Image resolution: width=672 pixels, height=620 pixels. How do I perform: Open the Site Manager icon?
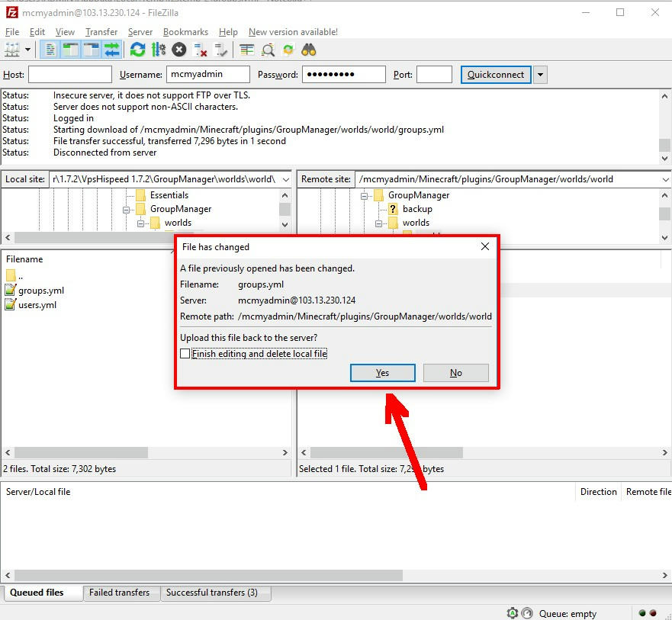[12, 50]
